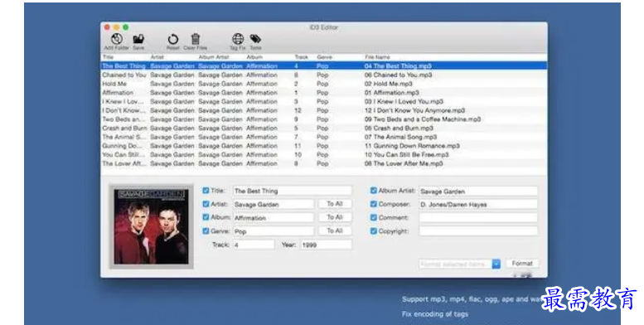
Task: Uncheck the Artist checkbox
Action: [206, 204]
